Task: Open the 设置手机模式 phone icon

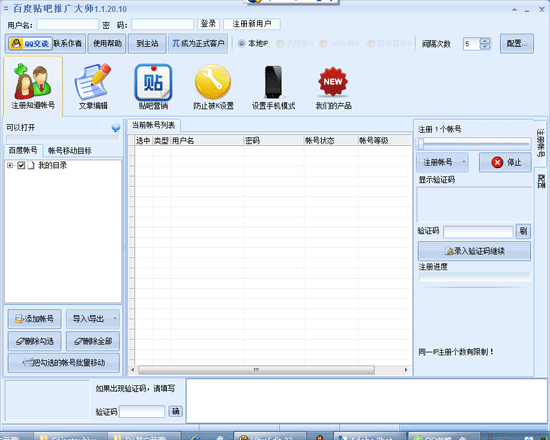Action: coord(273,82)
